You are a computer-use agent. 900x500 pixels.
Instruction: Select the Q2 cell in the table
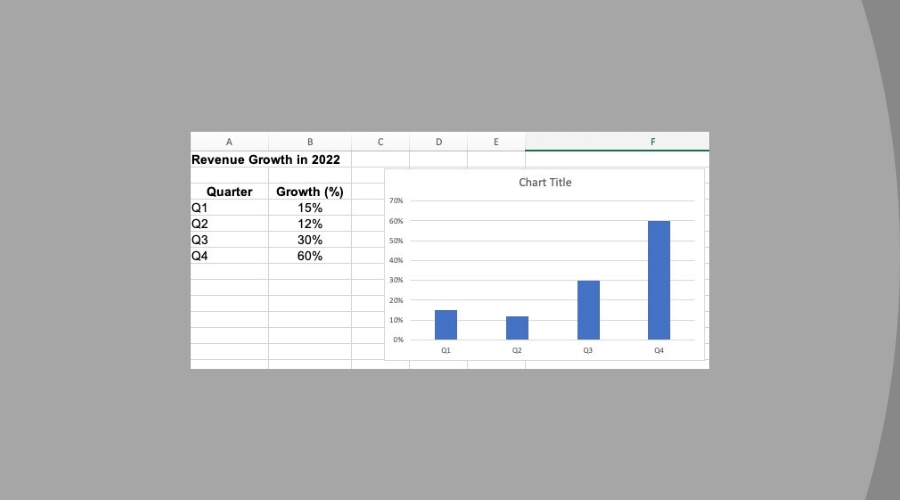coord(229,224)
